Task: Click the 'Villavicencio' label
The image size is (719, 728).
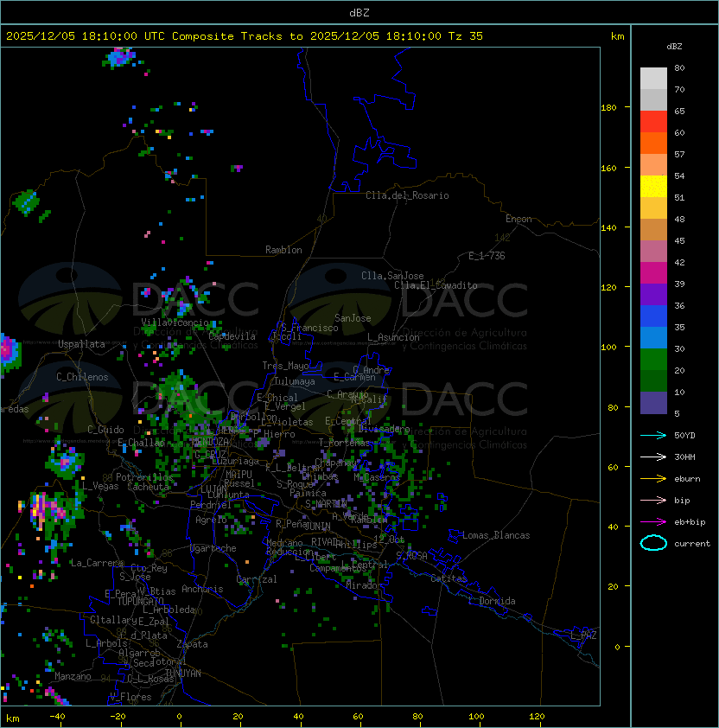Action: point(175,322)
